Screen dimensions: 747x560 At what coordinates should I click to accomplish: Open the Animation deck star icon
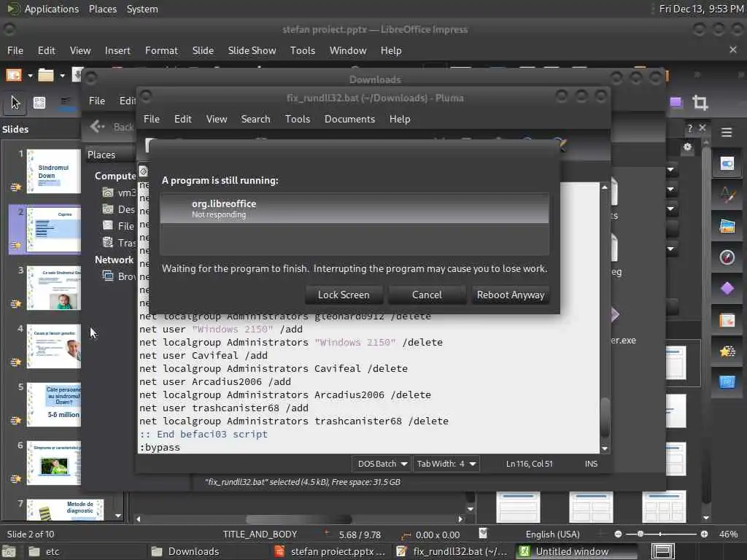click(727, 351)
